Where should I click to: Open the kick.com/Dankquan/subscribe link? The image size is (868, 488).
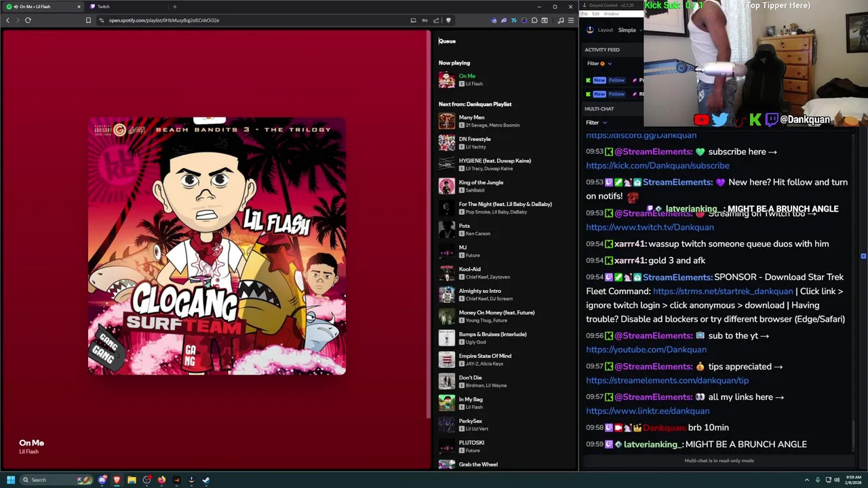(658, 165)
